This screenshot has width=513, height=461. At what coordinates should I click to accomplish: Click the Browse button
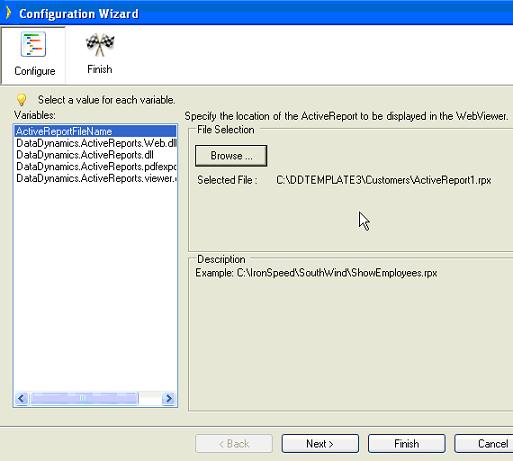231,156
